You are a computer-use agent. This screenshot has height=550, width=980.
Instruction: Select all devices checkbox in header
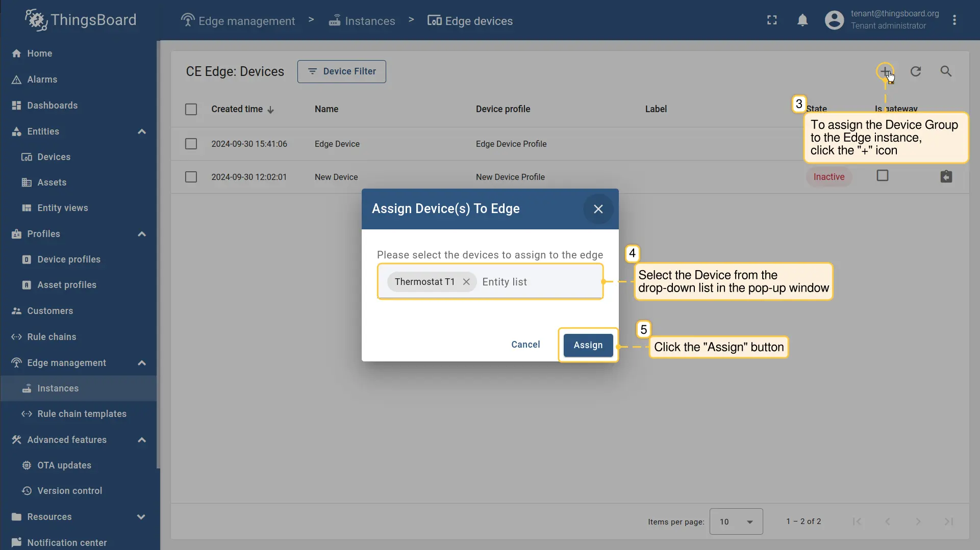pos(191,109)
